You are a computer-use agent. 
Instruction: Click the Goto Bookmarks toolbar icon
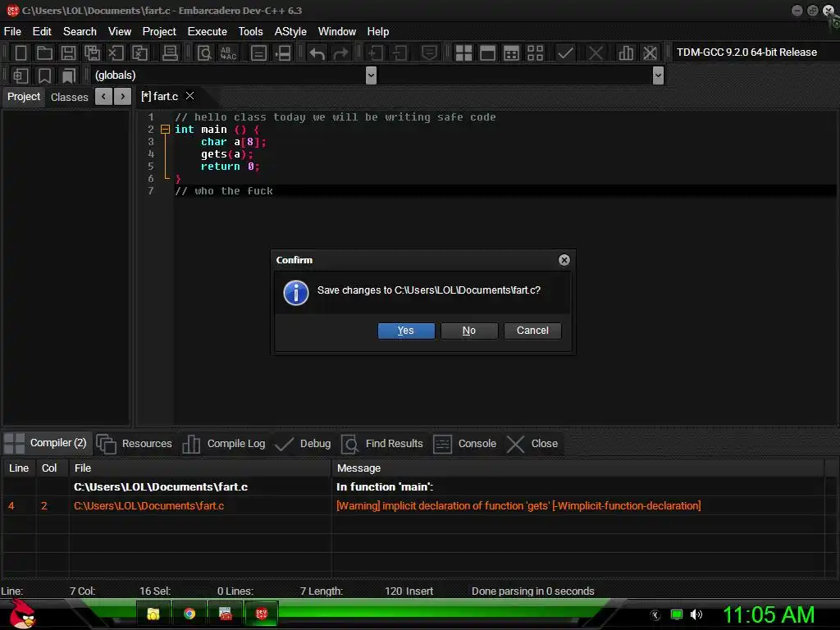[69, 75]
